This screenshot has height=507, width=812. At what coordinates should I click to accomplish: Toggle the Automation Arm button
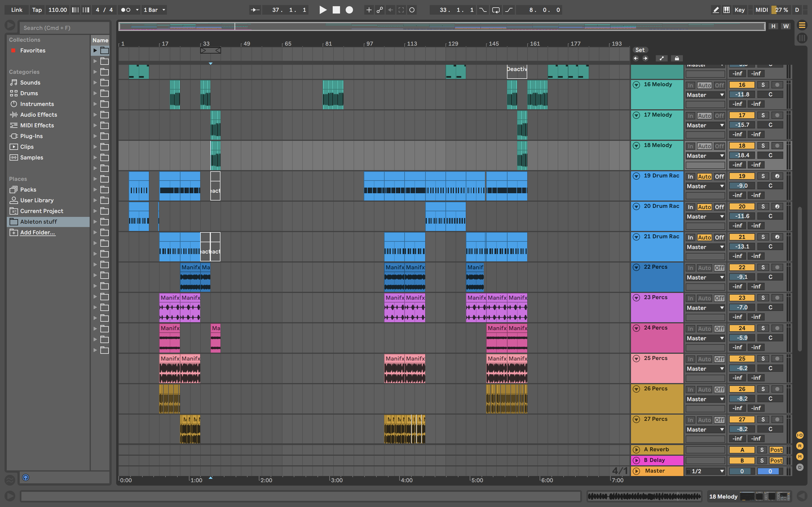(x=379, y=10)
